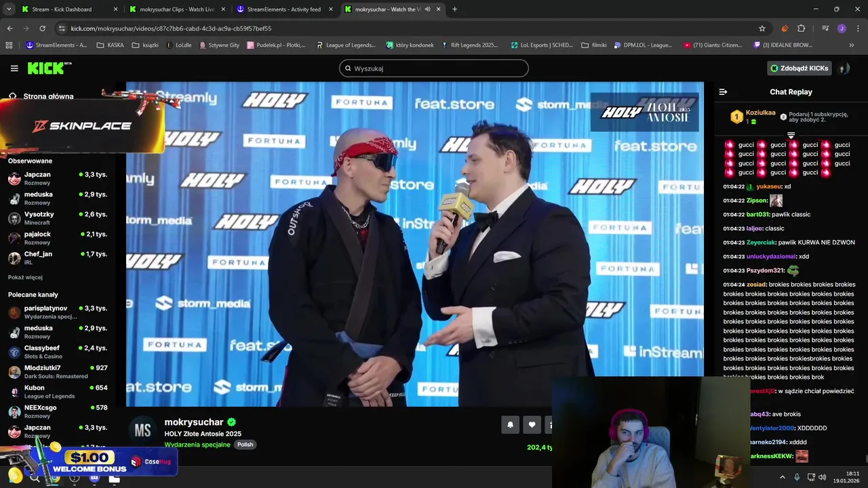Screen dimensions: 868x488
Task: Open the Rift Legends 2025 bookmark
Action: pos(469,45)
